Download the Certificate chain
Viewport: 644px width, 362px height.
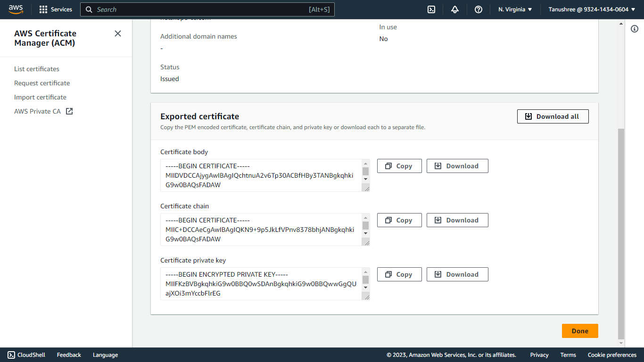[x=457, y=220]
